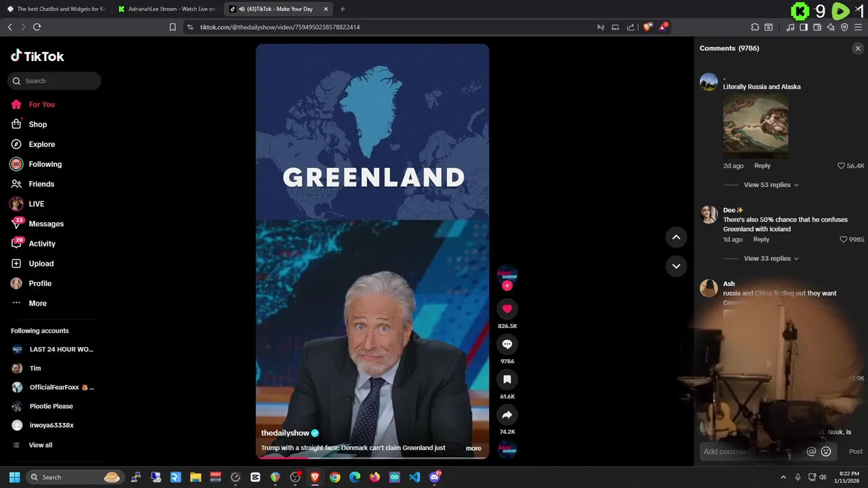Open the Friends page

pyautogui.click(x=41, y=184)
